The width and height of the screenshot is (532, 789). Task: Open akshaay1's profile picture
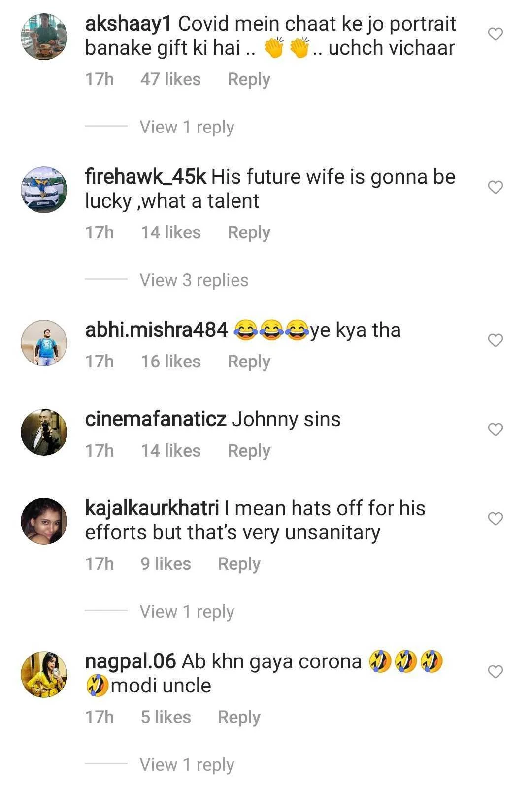click(x=44, y=37)
